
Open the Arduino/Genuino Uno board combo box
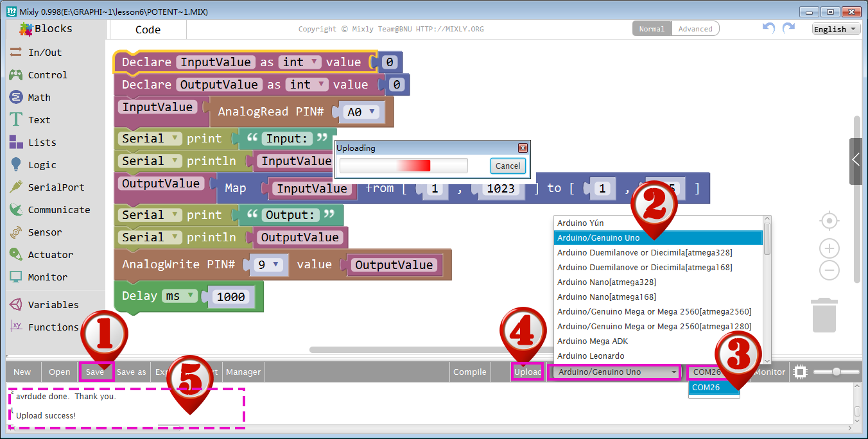pyautogui.click(x=614, y=372)
